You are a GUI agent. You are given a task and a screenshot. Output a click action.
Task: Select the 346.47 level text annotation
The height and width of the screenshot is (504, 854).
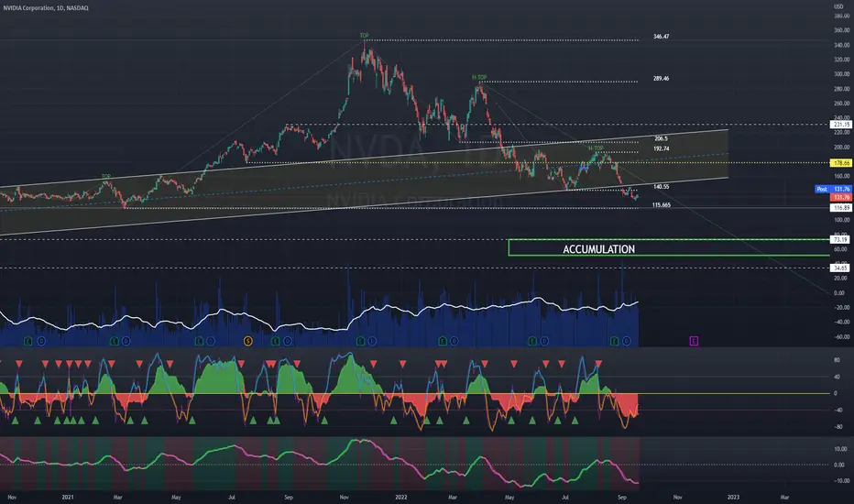(x=662, y=37)
